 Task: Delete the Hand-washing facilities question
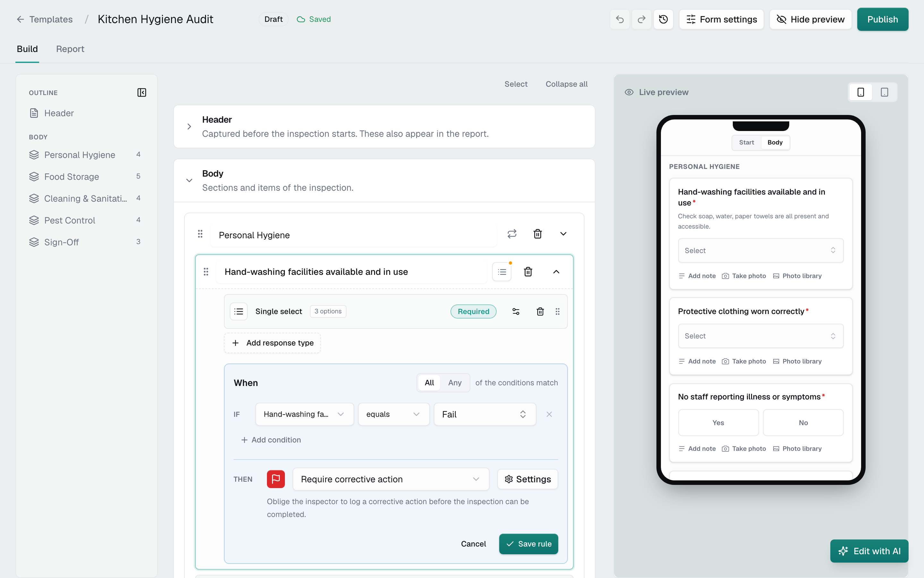pos(528,272)
